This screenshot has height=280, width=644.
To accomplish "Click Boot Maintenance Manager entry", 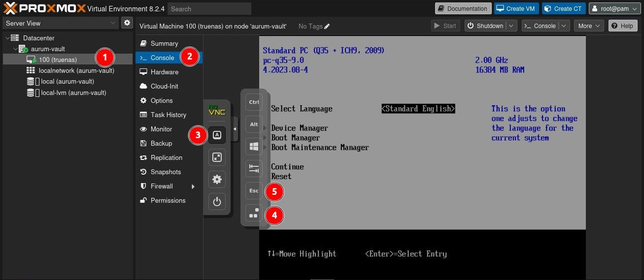I will click(320, 147).
